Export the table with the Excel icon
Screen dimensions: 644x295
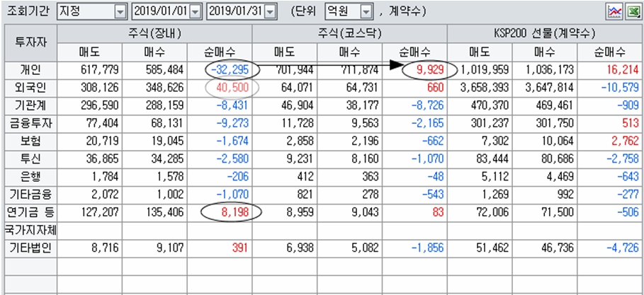point(631,12)
